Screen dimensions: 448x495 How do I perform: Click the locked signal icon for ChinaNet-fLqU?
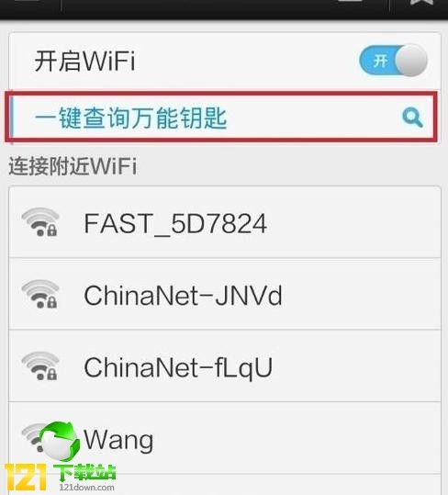pyautogui.click(x=40, y=366)
